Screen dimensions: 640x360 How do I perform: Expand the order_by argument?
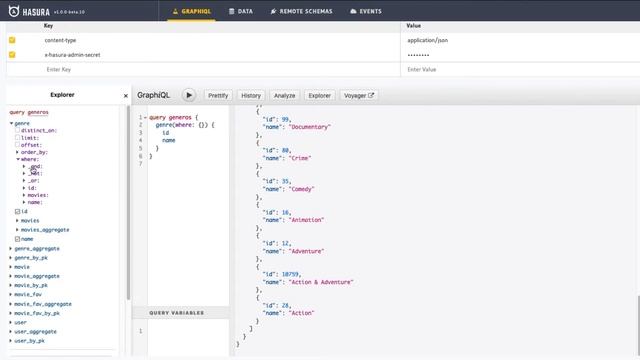pos(18,152)
